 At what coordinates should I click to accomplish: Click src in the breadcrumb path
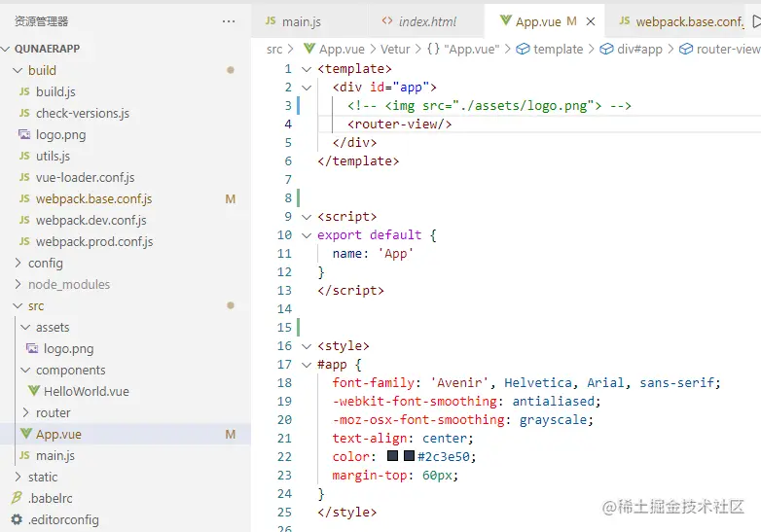[x=274, y=49]
